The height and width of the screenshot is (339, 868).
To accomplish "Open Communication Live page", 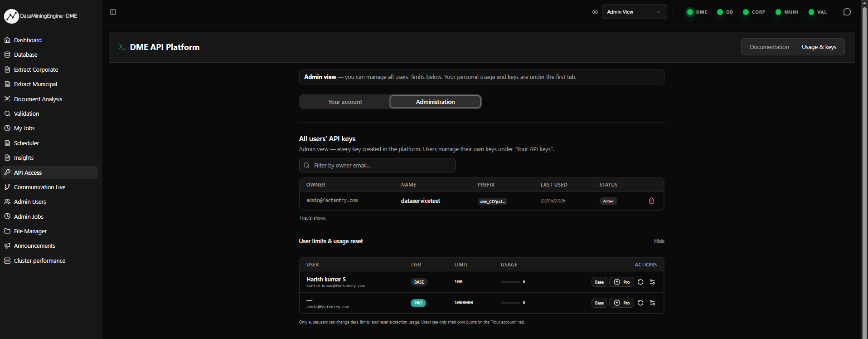I will [x=50, y=187].
